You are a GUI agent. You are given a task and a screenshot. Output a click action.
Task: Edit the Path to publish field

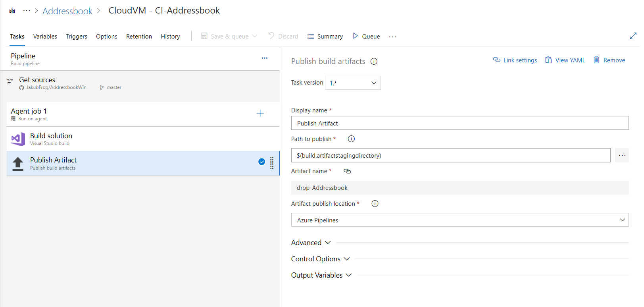pos(451,155)
